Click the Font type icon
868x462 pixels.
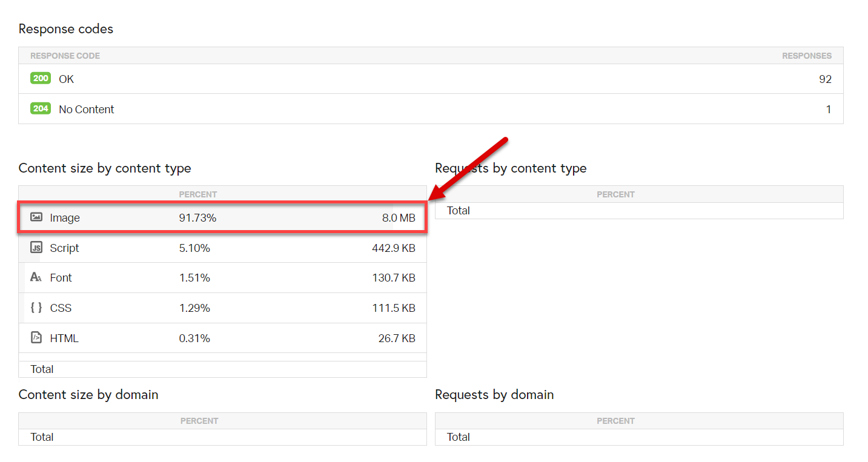(x=36, y=277)
